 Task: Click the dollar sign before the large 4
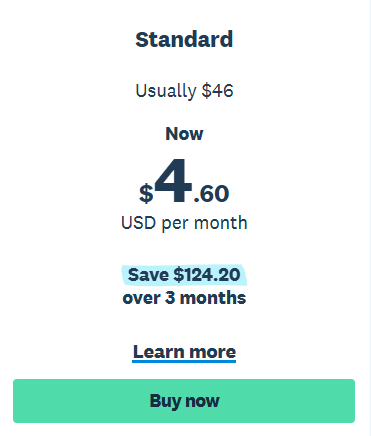click(x=146, y=194)
